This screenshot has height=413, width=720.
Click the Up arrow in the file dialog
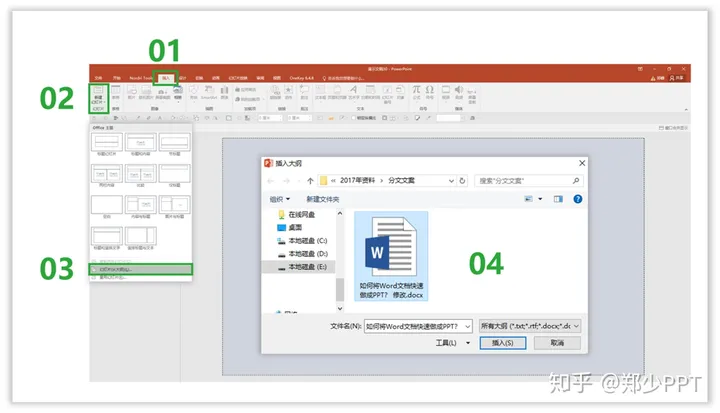pos(310,181)
